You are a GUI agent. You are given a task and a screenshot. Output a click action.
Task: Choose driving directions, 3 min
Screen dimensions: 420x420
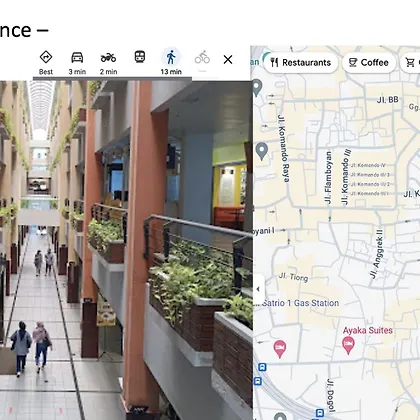tap(77, 62)
